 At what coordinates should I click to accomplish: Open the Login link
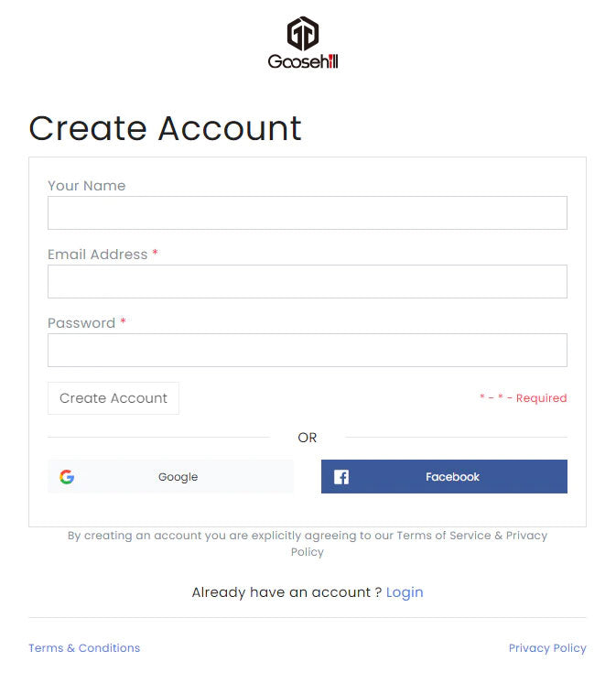click(405, 592)
